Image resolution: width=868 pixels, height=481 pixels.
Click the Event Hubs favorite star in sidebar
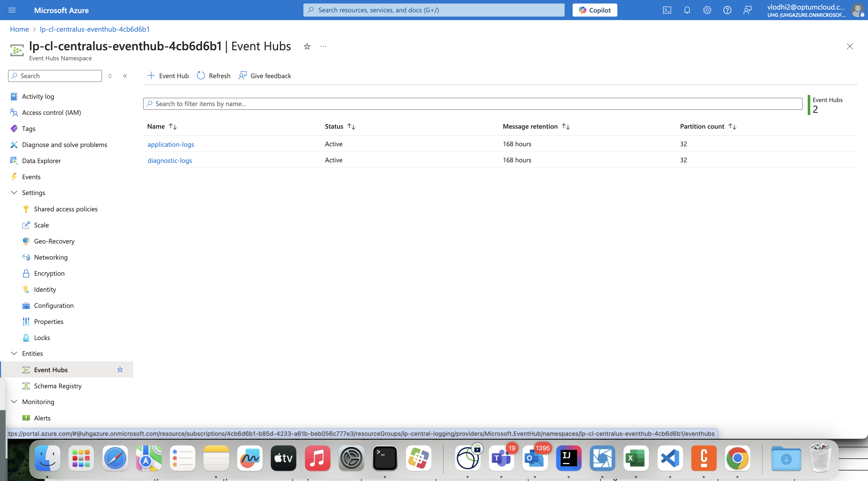coord(120,370)
